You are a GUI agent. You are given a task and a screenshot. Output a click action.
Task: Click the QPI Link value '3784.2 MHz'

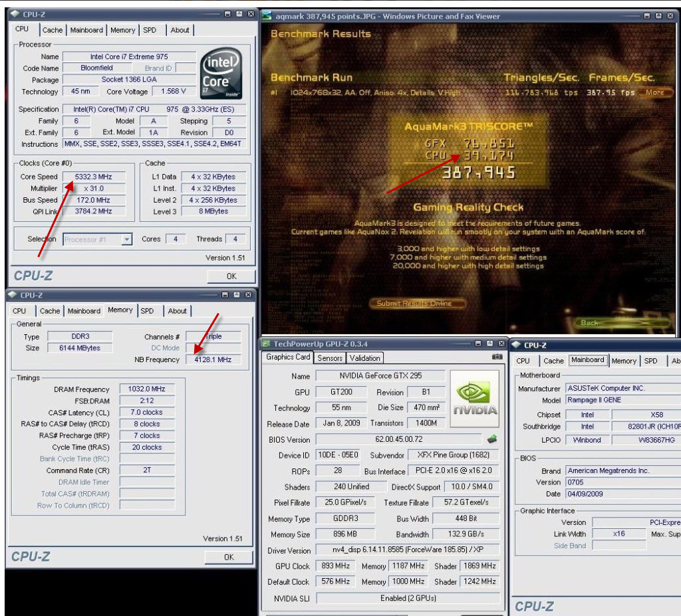click(93, 211)
